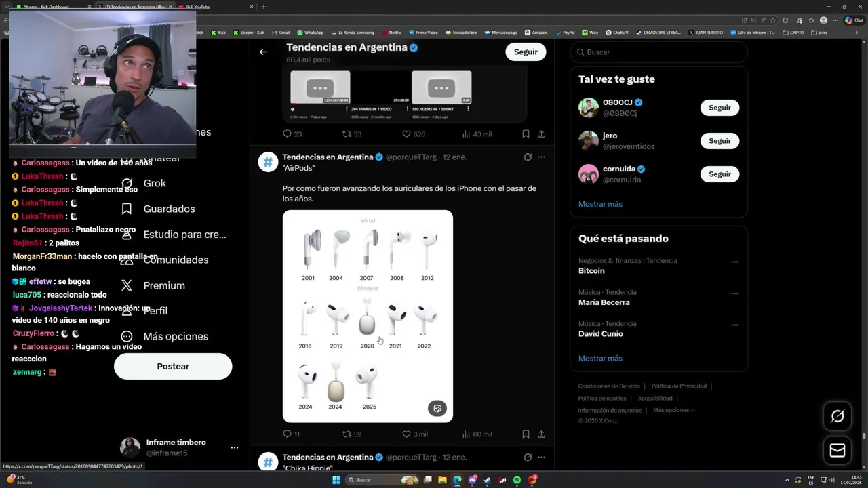Viewport: 868px width, 488px height.
Task: View stats of top post showing 43 mil
Action: click(477, 134)
